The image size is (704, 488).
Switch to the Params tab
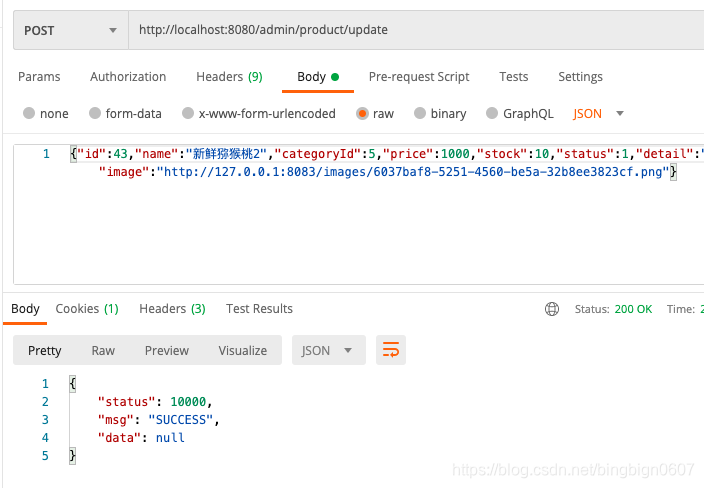(39, 77)
